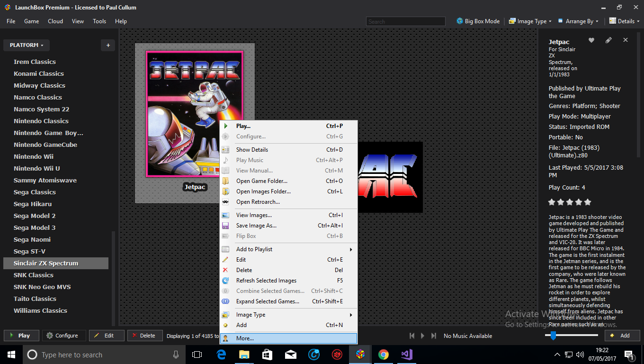Click the platform list scrollbar
This screenshot has width=644, height=364.
[113, 277]
